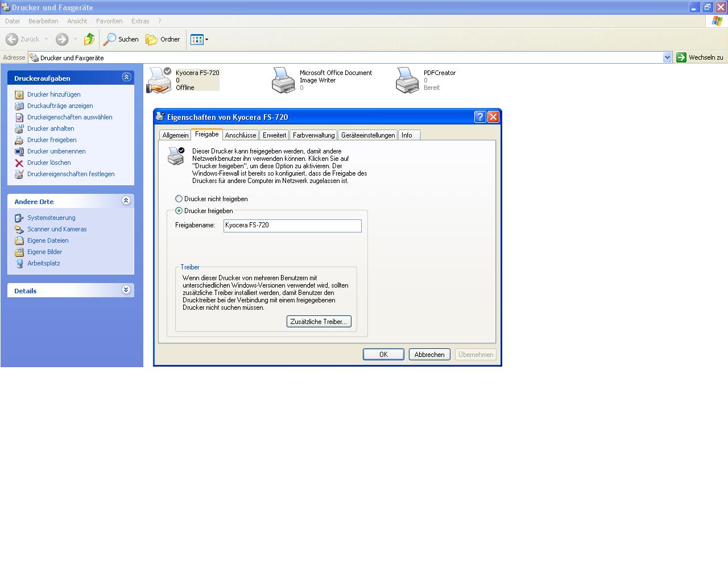Switch to the Geräteeinstellungen tab
This screenshot has height=582, width=728.
click(x=368, y=135)
